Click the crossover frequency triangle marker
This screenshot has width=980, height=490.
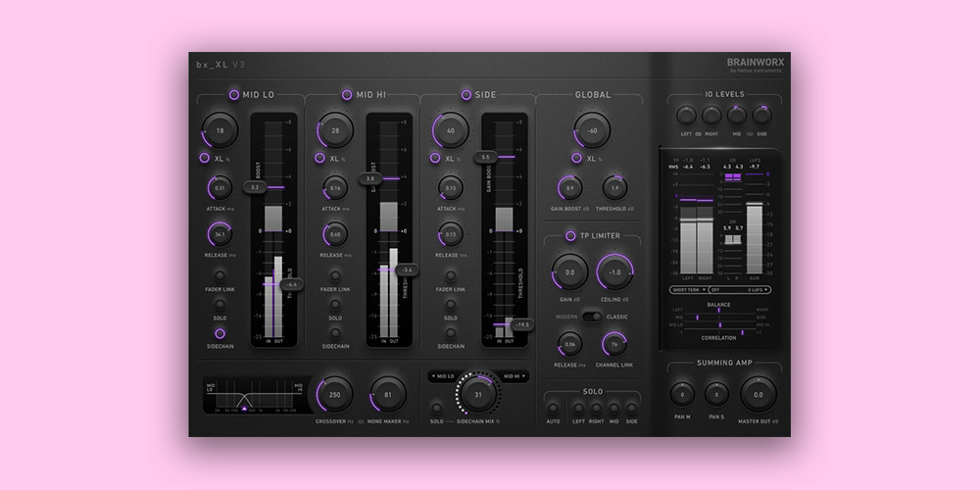click(x=244, y=409)
